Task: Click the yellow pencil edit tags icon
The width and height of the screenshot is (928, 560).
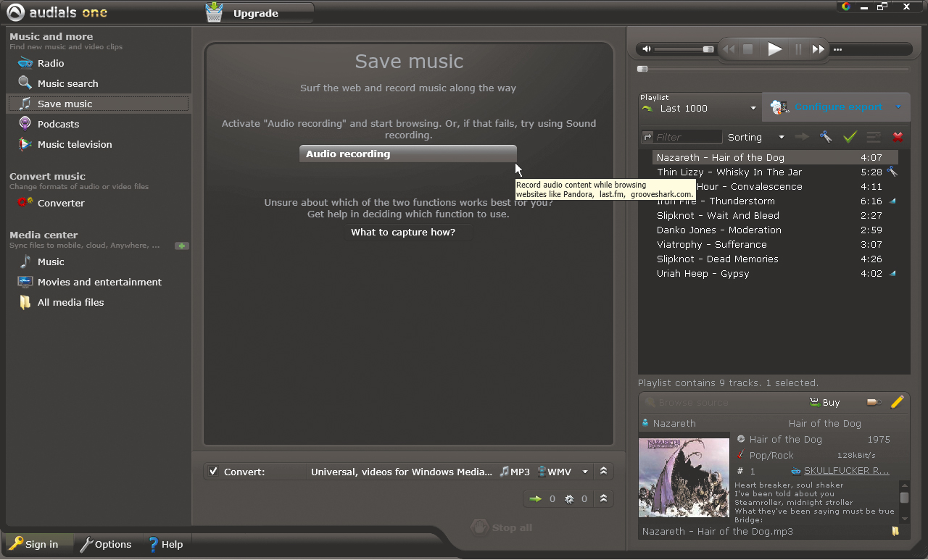Action: (897, 402)
